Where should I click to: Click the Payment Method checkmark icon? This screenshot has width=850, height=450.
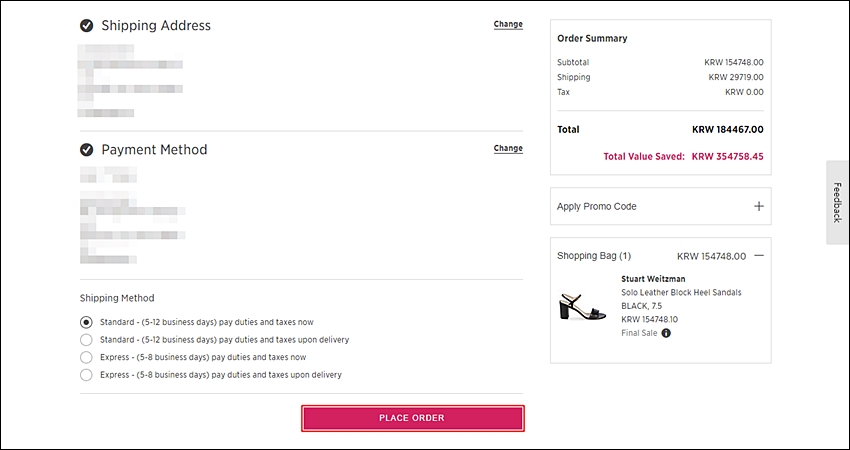86,150
